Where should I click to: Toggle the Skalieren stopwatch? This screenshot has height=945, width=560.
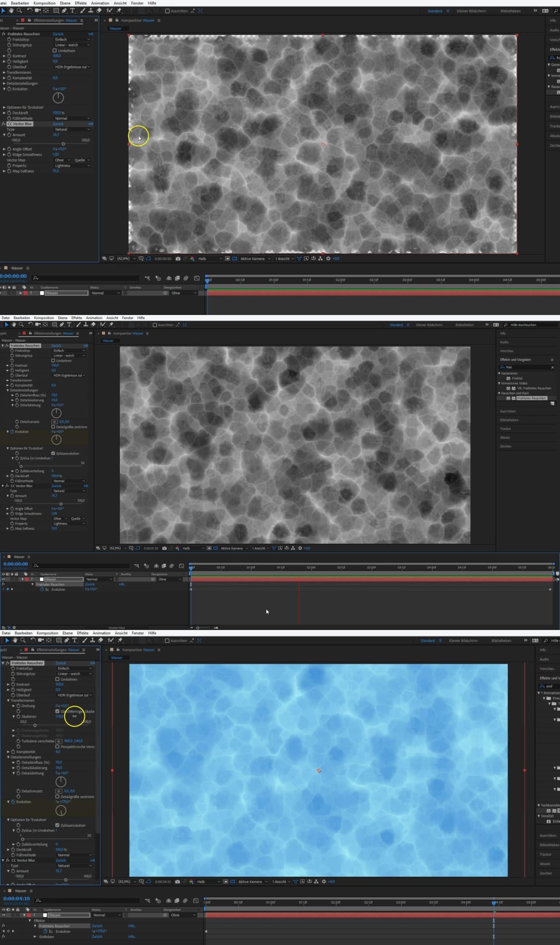pos(18,717)
